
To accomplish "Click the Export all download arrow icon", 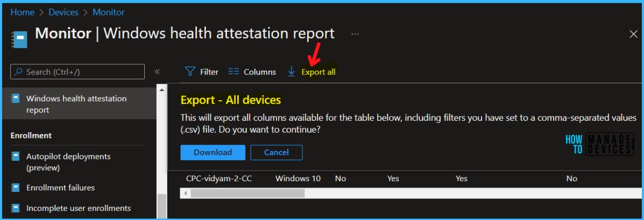I will (291, 72).
